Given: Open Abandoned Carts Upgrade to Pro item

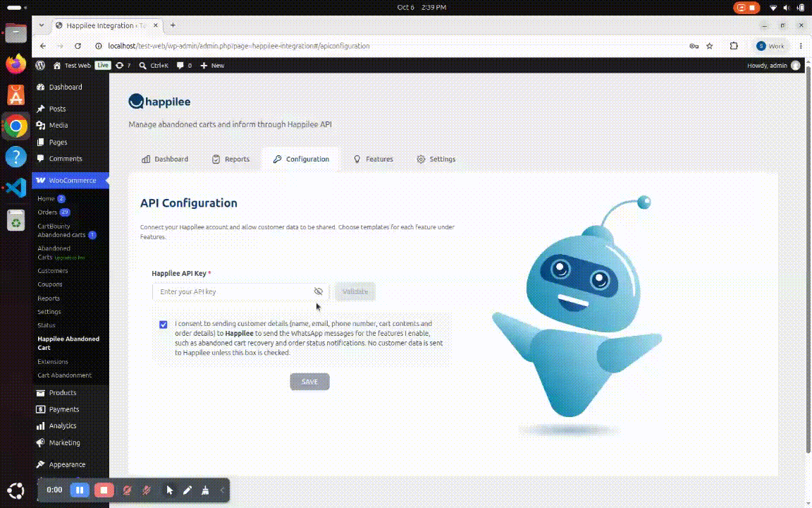Looking at the screenshot, I should coord(61,253).
